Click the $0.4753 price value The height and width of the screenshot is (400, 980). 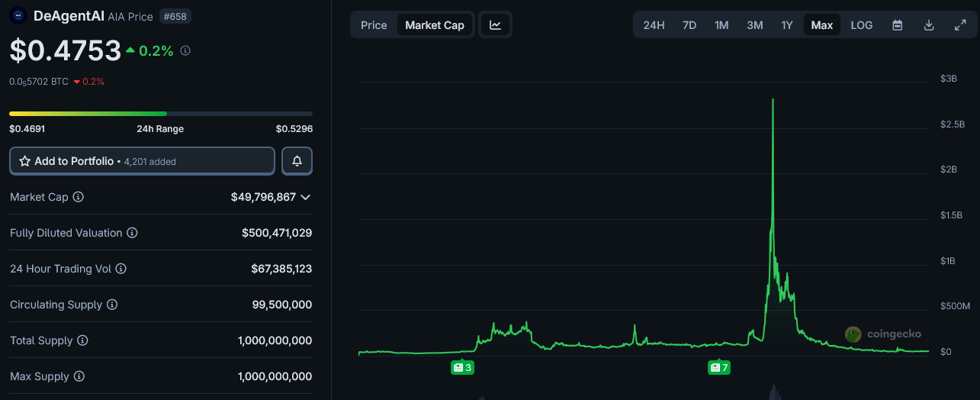(x=66, y=50)
